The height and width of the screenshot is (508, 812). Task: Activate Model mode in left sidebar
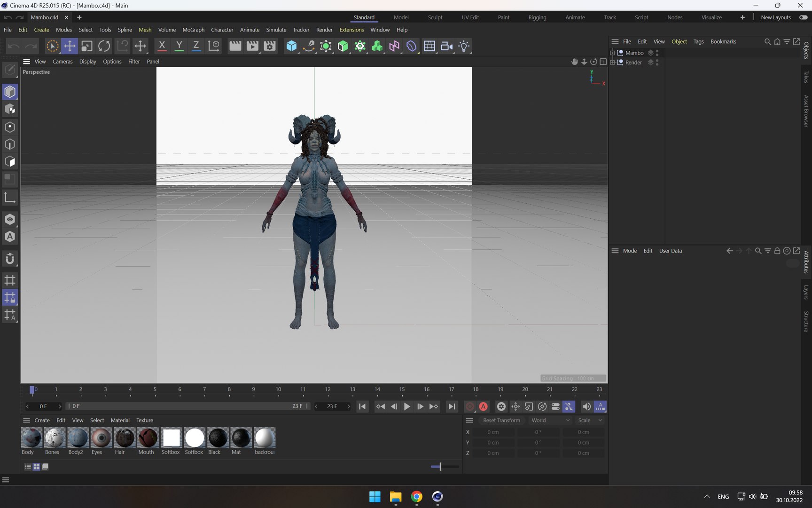(10, 92)
